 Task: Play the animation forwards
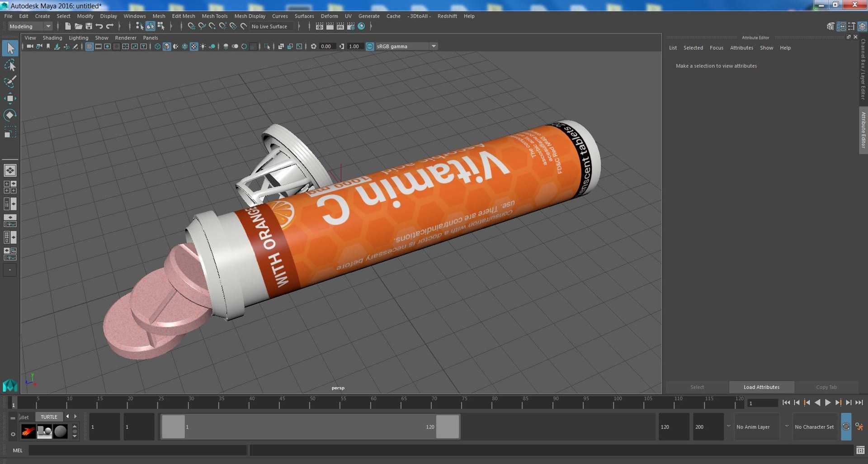click(x=828, y=402)
